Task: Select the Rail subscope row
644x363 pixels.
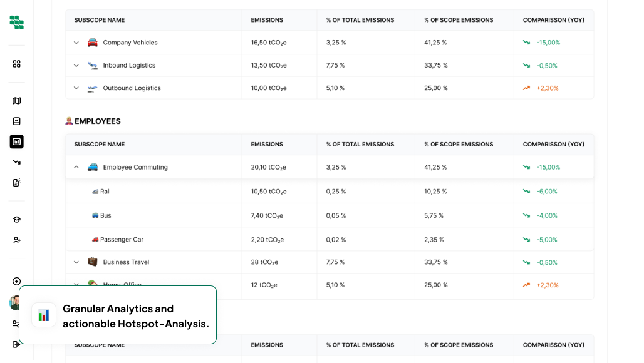Action: [x=105, y=192]
